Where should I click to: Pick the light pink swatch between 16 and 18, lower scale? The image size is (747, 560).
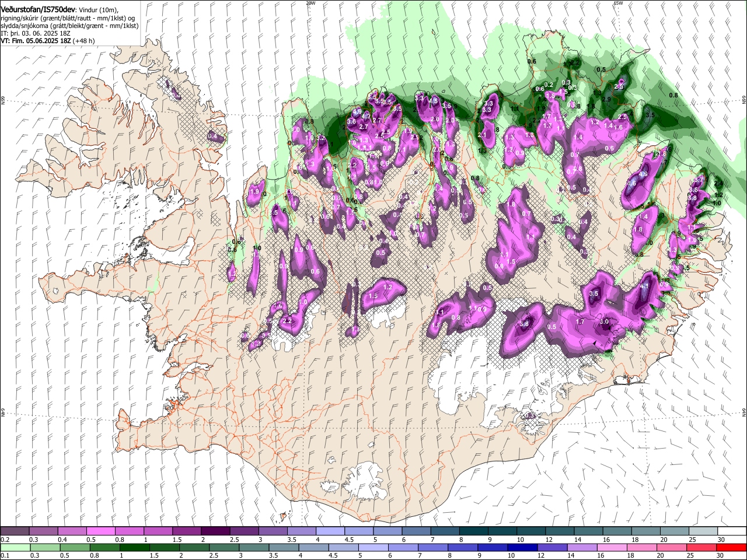point(613,547)
